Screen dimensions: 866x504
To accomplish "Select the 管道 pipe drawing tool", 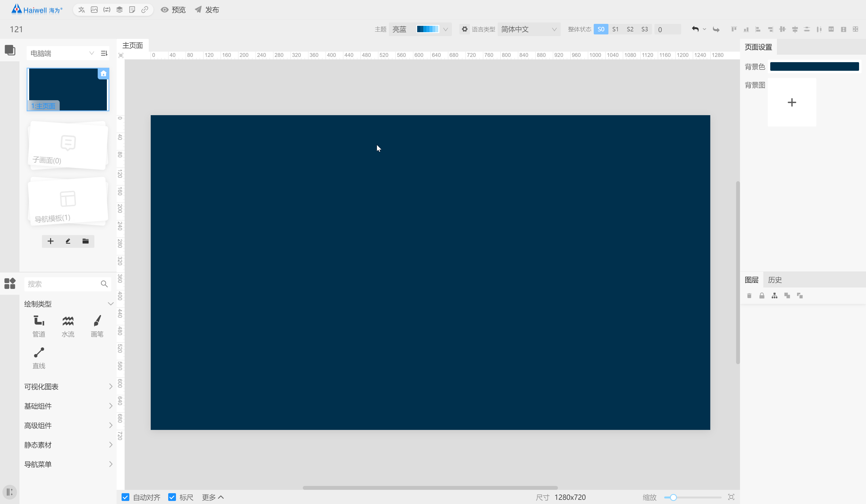I will click(x=39, y=326).
